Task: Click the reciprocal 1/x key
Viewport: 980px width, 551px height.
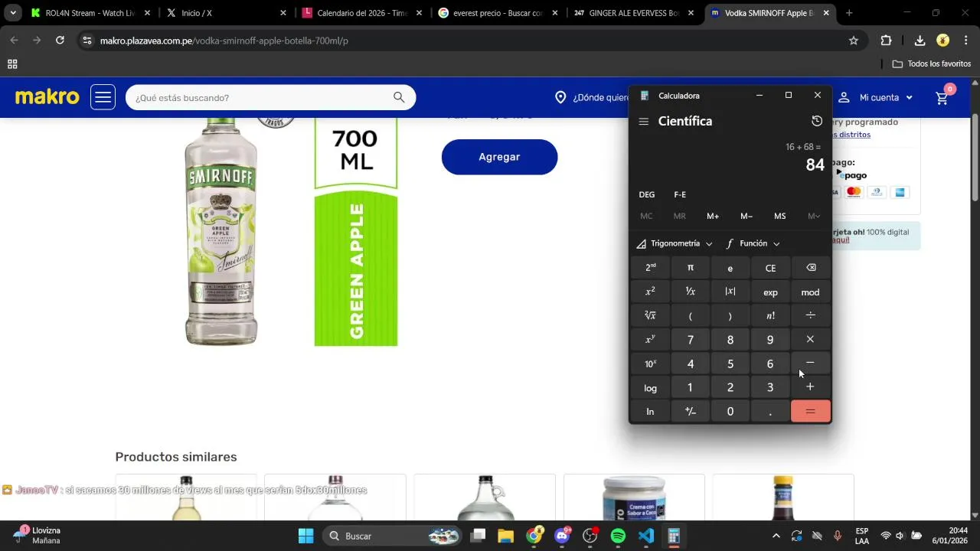Action: click(x=691, y=292)
